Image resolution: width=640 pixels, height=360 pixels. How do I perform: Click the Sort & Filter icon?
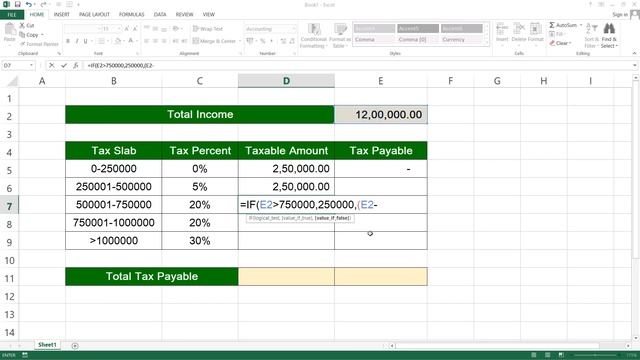click(591, 29)
